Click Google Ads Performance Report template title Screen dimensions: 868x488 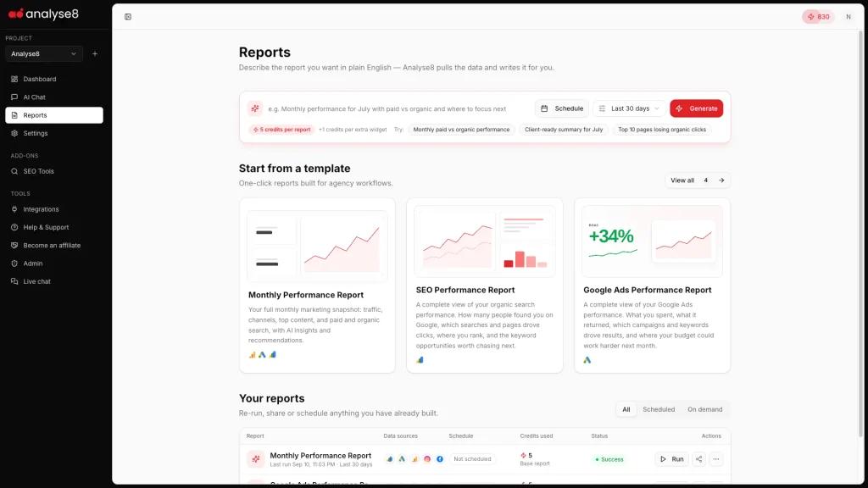647,290
